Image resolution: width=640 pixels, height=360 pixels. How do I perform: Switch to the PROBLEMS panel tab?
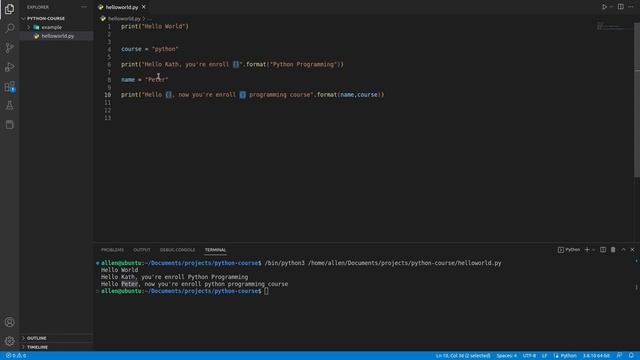tap(112, 250)
